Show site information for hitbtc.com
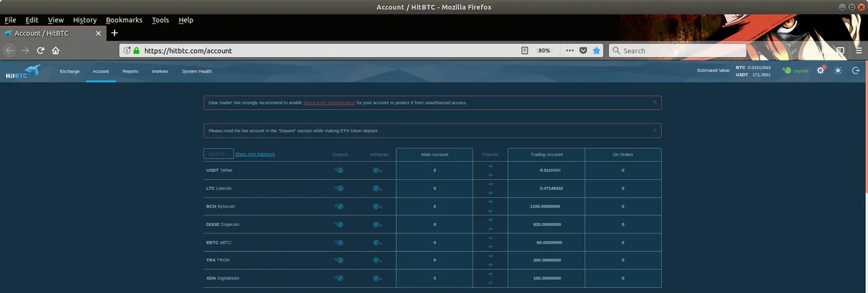The width and height of the screenshot is (868, 293). 127,50
